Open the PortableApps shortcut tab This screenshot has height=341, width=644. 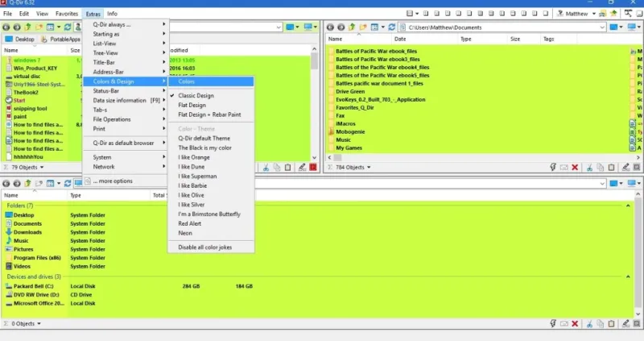click(60, 39)
